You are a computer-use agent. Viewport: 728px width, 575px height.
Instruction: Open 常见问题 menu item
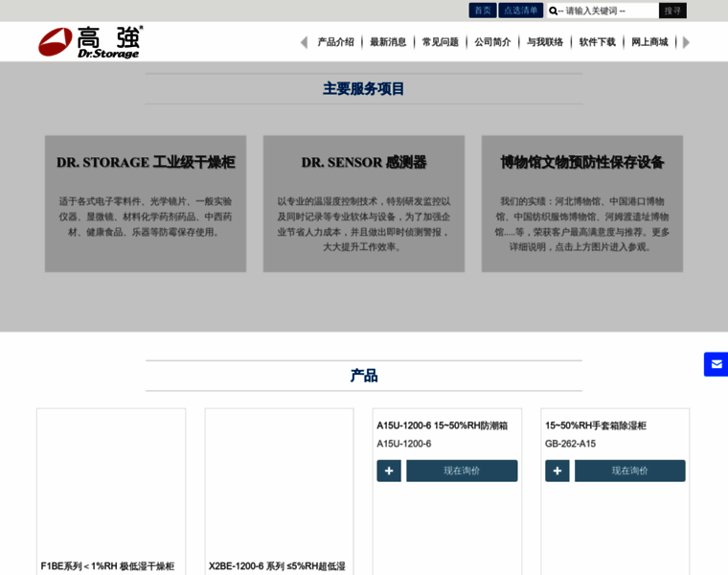[440, 42]
